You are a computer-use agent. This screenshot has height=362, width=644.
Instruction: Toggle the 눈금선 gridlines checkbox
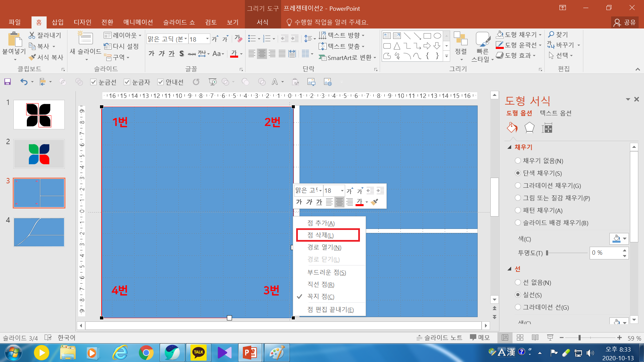point(94,82)
